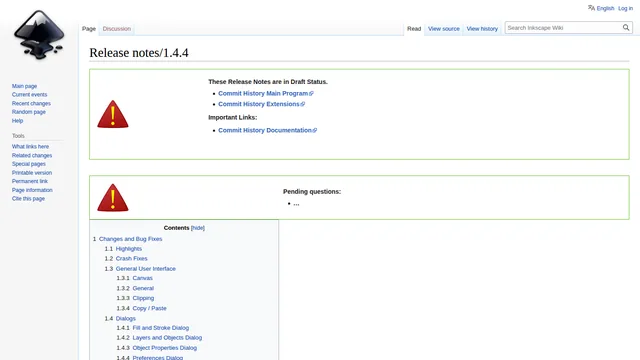Open Page information link
This screenshot has height=360, width=640.
point(32,190)
